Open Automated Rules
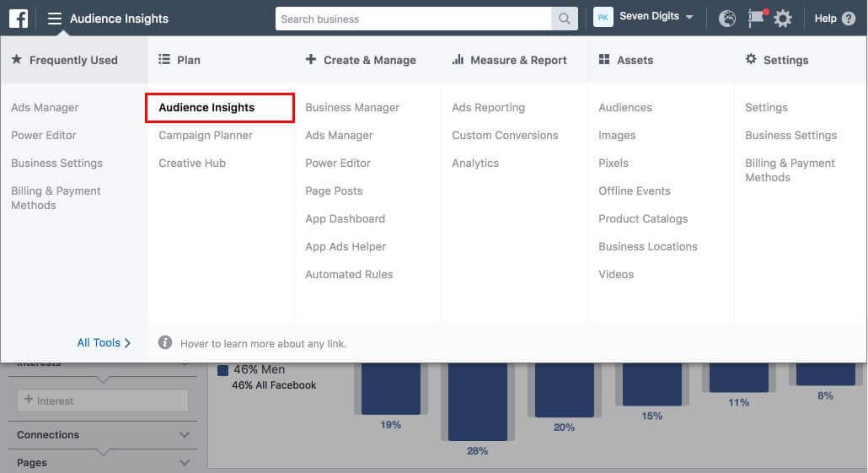 pos(349,274)
